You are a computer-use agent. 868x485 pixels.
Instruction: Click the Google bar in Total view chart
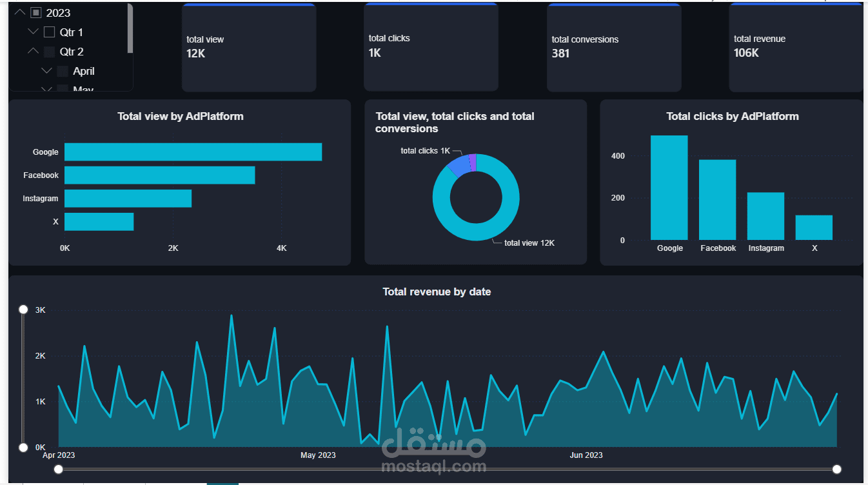[x=193, y=152]
